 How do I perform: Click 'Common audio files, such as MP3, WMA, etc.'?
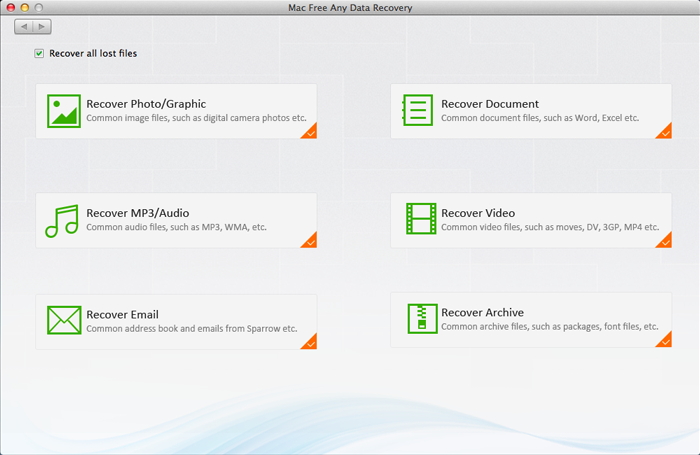tap(176, 227)
